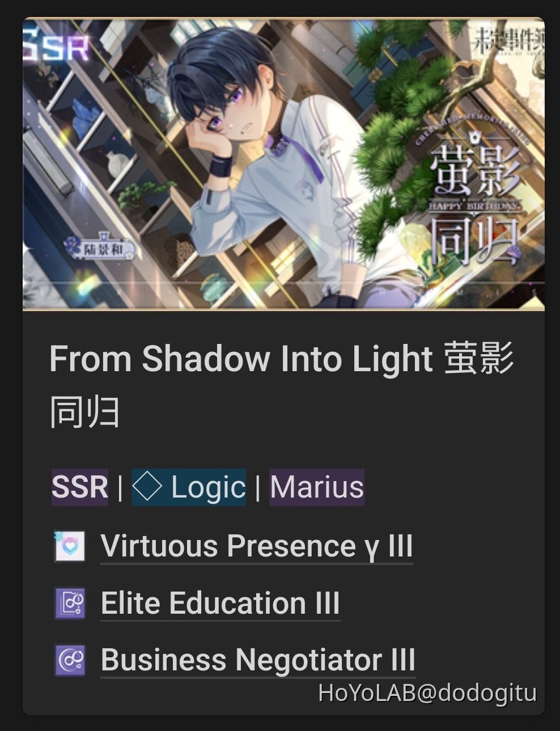Image resolution: width=560 pixels, height=731 pixels.
Task: Click the Happy Birthday banner in artwork
Action: tap(474, 206)
